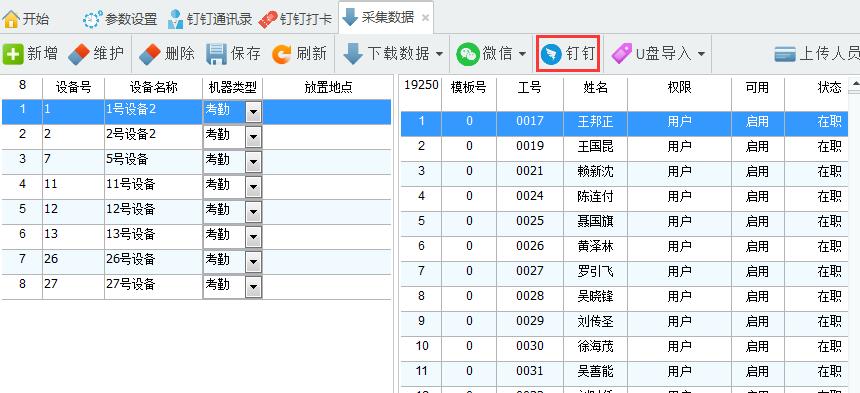Select employee 王国昆

click(595, 146)
